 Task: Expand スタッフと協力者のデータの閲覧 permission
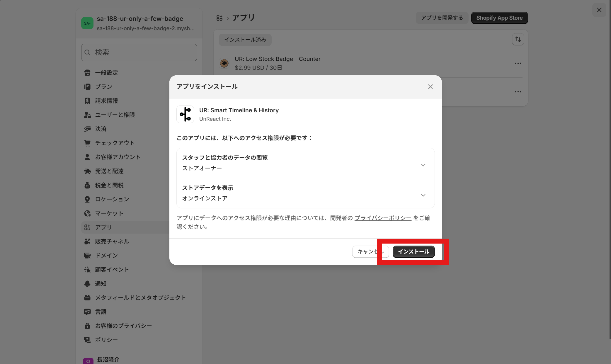point(305,163)
